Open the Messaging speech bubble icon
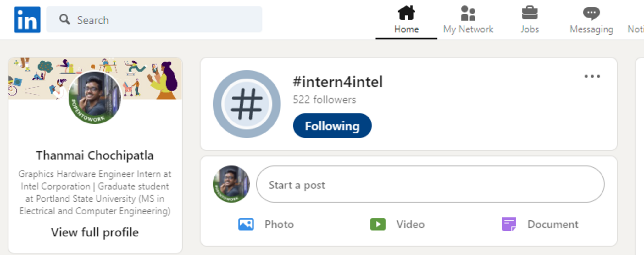The width and height of the screenshot is (644, 255). [591, 13]
